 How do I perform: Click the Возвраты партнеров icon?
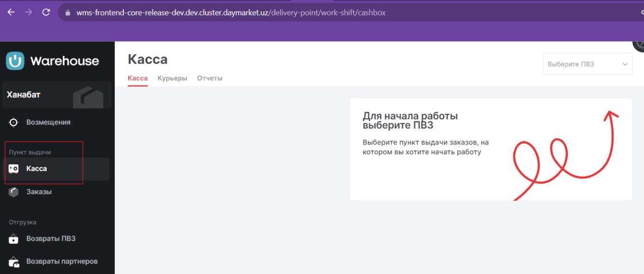(x=14, y=261)
